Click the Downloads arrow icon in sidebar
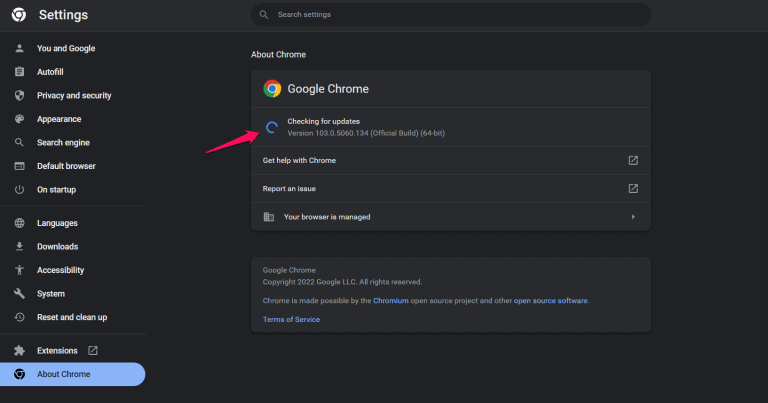 coord(19,247)
